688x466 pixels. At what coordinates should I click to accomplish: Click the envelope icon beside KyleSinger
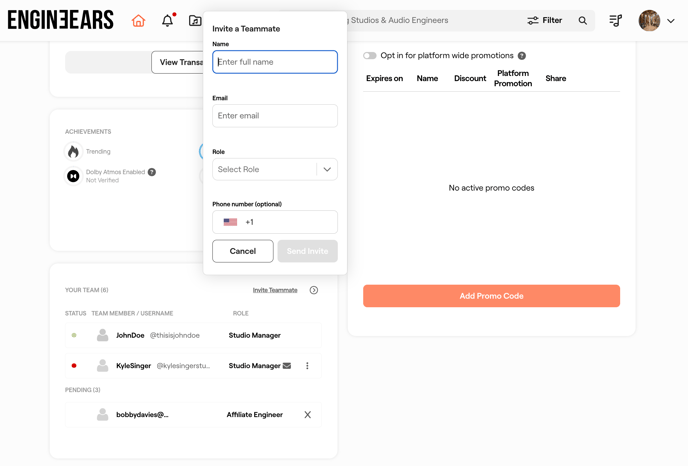pyautogui.click(x=287, y=366)
